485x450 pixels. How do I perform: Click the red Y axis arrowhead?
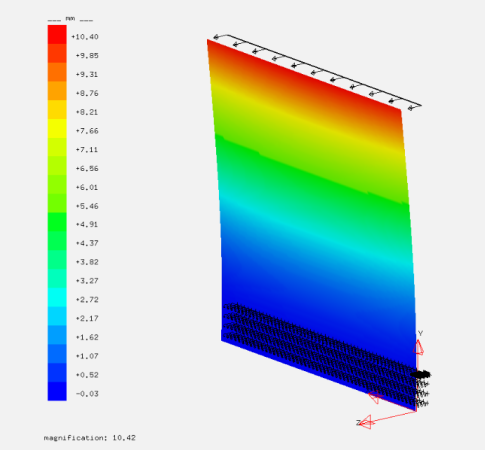[418, 347]
